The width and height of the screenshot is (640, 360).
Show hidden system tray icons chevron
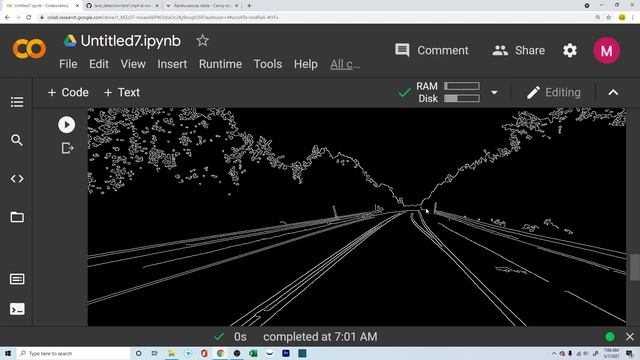coord(554,353)
